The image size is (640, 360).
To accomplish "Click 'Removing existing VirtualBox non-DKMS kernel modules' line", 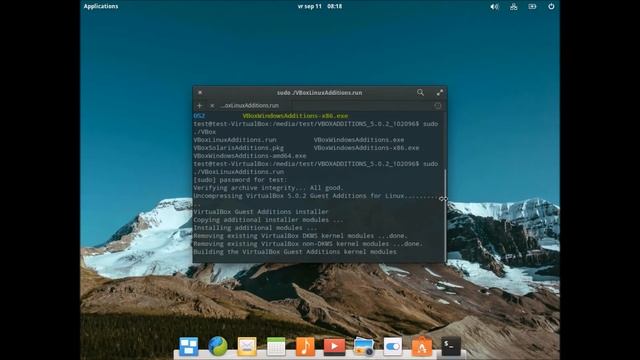I will pyautogui.click(x=308, y=244).
